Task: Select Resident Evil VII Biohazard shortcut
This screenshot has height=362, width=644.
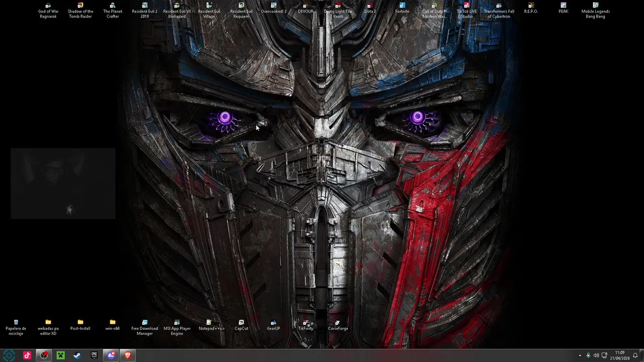Action: tap(177, 11)
